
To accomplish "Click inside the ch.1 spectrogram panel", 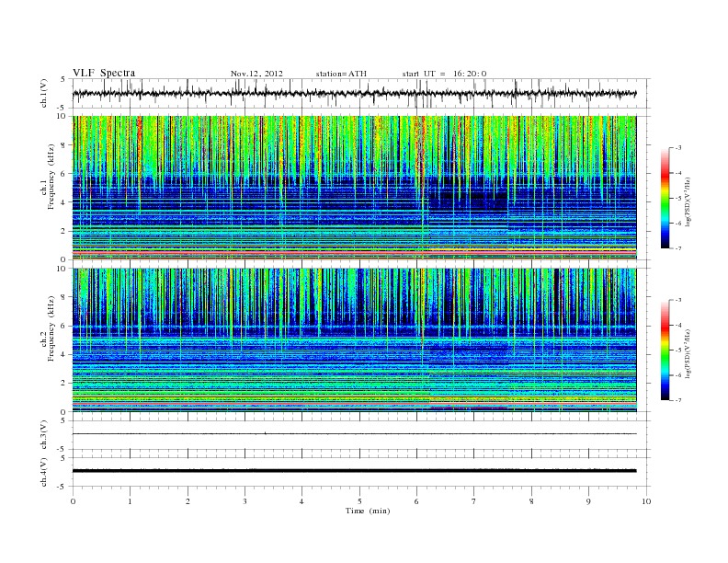I will tap(354, 188).
